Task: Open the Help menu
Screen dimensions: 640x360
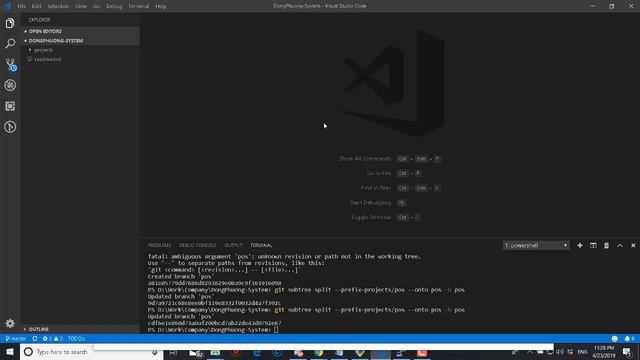Action: pos(161,6)
